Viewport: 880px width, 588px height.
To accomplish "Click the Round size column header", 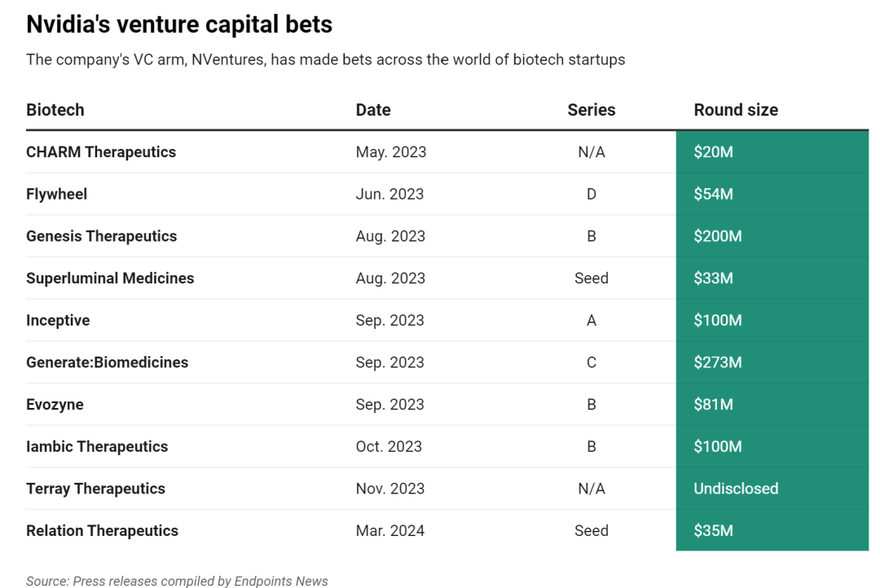I will [736, 110].
